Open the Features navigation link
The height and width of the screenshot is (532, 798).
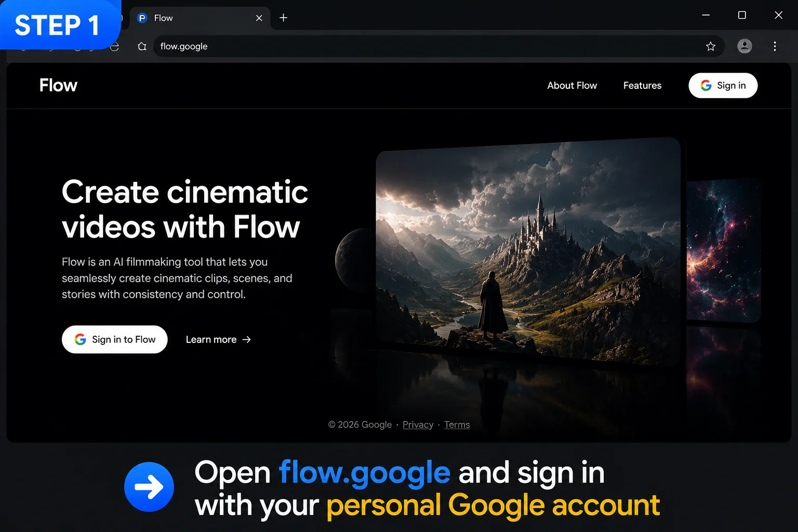[x=642, y=85]
